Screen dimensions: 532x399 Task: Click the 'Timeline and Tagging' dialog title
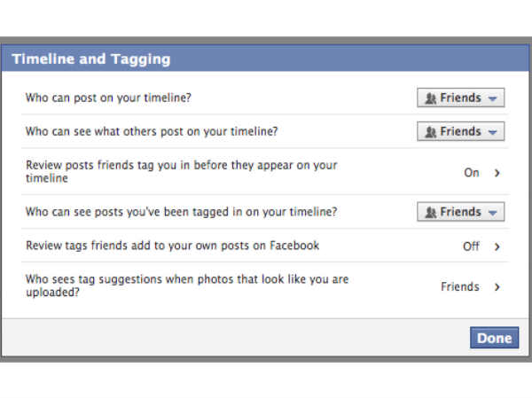pyautogui.click(x=90, y=60)
